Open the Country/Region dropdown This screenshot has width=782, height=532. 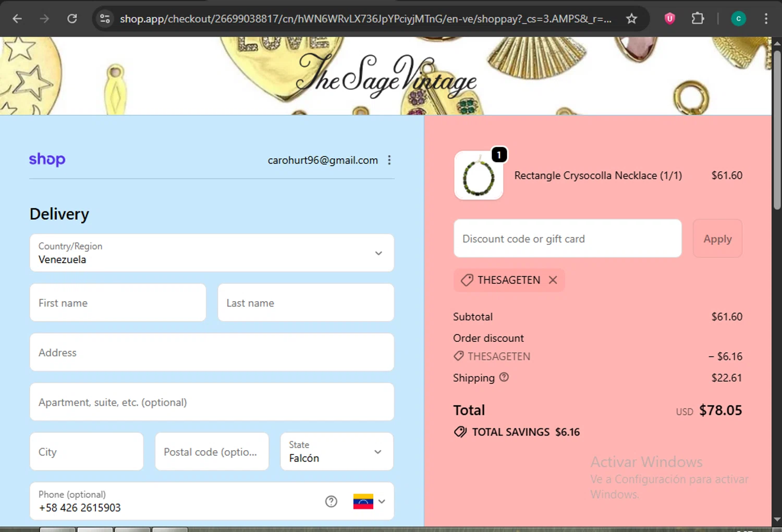pyautogui.click(x=212, y=253)
